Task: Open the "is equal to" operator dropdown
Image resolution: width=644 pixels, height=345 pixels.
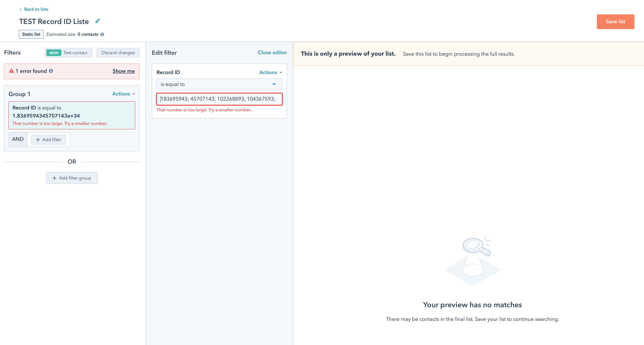Action: click(x=219, y=84)
